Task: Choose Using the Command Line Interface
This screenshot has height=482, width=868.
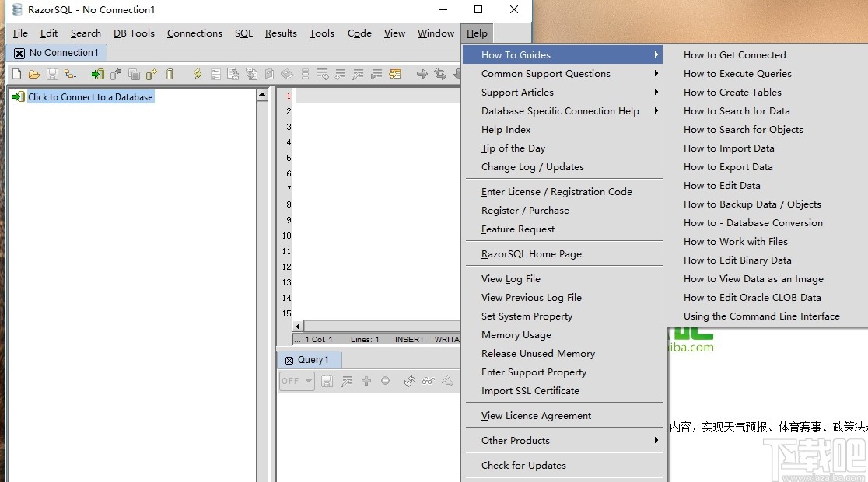Action: [761, 316]
